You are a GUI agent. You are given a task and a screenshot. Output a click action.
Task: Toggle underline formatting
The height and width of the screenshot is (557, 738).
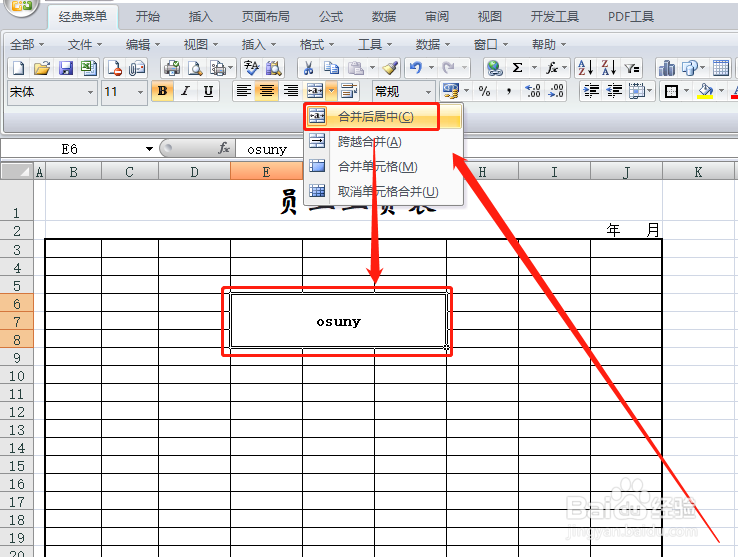[208, 90]
